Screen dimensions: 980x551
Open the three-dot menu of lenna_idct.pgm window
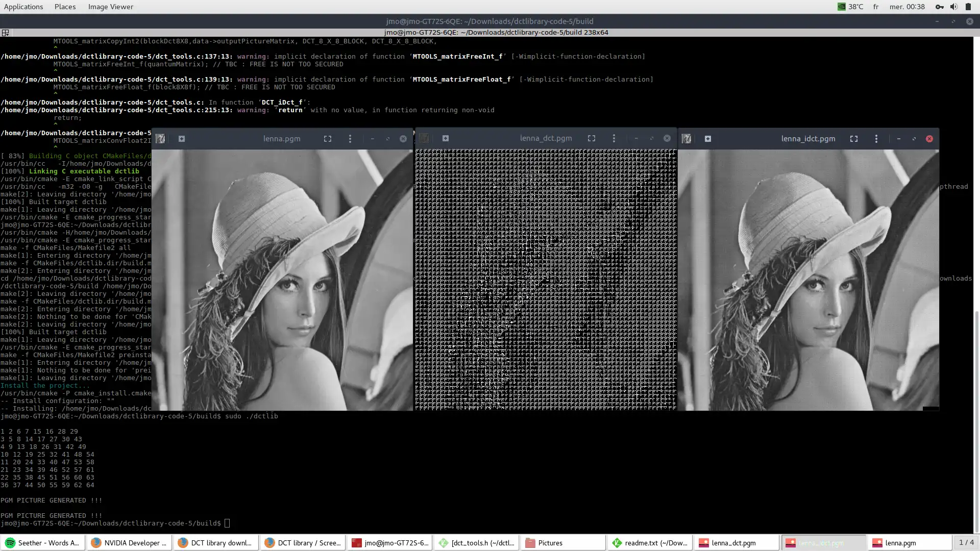pos(876,139)
